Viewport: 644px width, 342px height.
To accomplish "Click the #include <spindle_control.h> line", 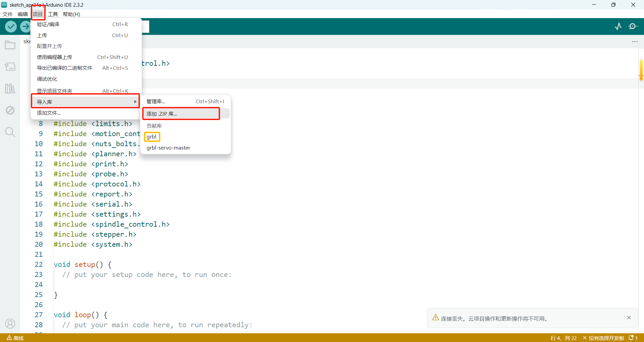I will (112, 224).
